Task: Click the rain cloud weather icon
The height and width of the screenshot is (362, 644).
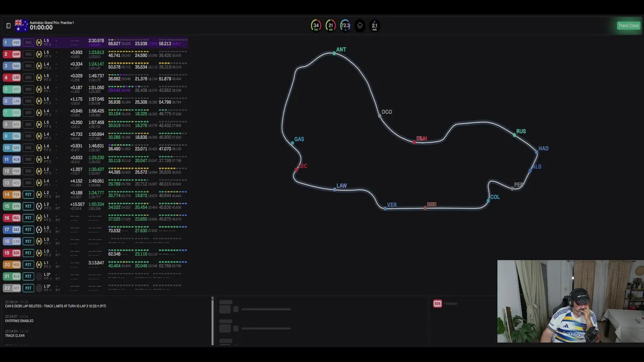Action: tap(360, 26)
